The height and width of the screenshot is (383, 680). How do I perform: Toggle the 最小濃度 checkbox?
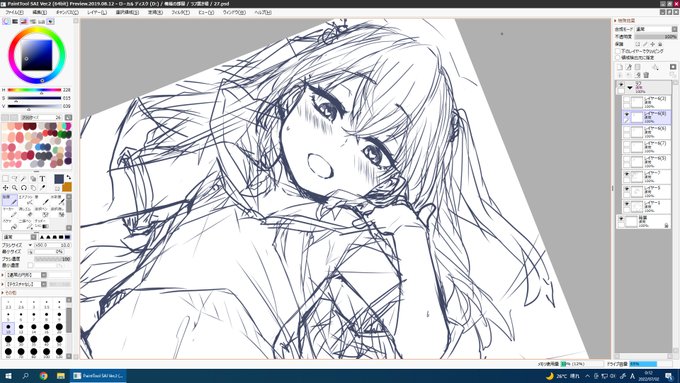[x=30, y=265]
